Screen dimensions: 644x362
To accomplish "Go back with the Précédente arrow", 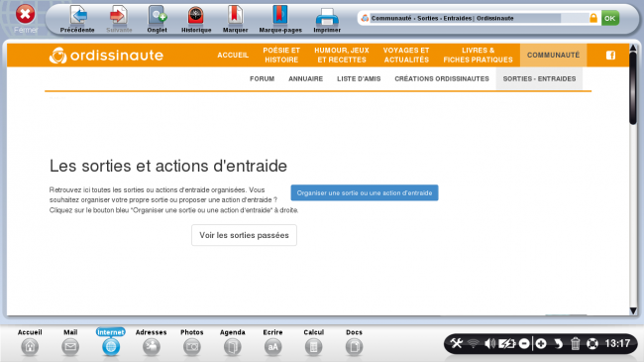I will click(77, 19).
